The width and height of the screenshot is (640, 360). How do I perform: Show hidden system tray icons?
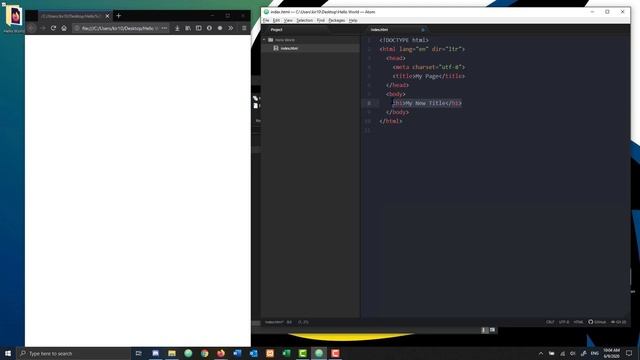pos(541,353)
